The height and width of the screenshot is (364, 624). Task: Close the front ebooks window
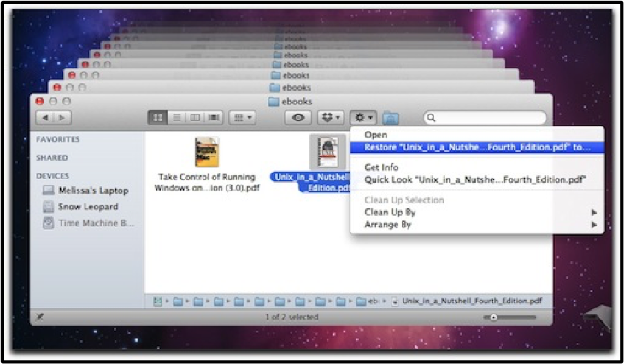click(x=39, y=101)
